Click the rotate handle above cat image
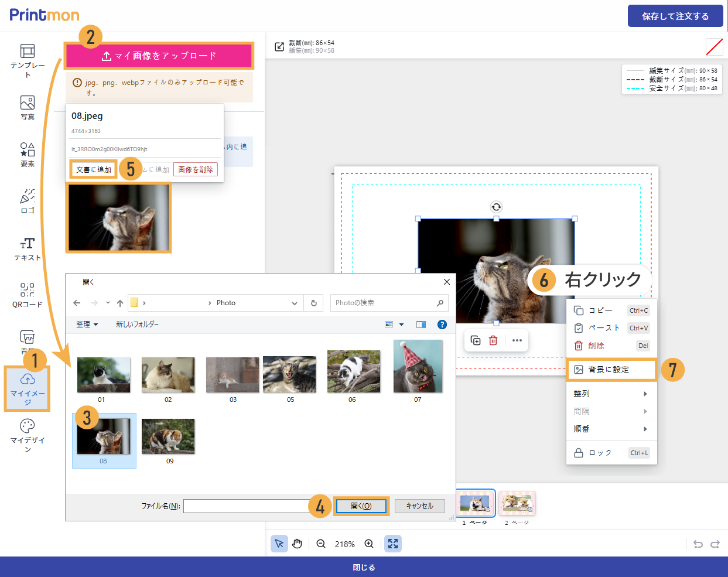The width and height of the screenshot is (728, 577). click(x=496, y=207)
